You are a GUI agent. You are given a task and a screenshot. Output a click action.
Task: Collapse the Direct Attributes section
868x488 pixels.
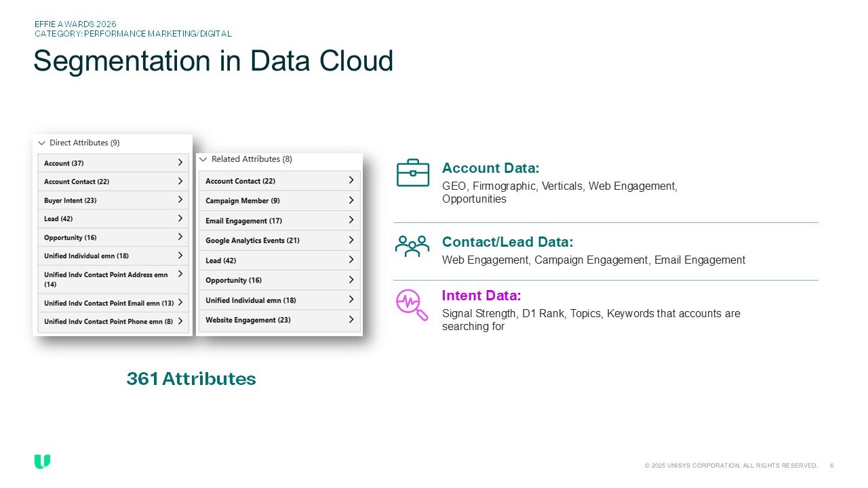click(42, 143)
